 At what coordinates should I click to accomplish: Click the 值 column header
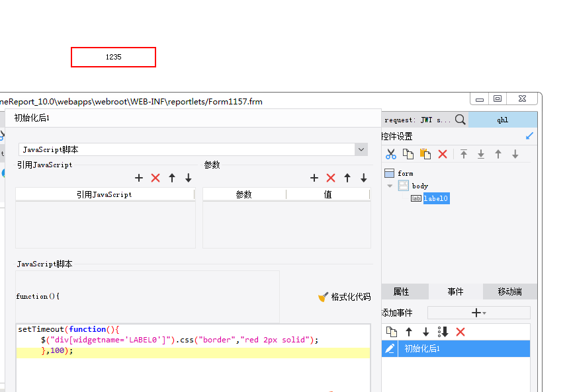pos(328,195)
